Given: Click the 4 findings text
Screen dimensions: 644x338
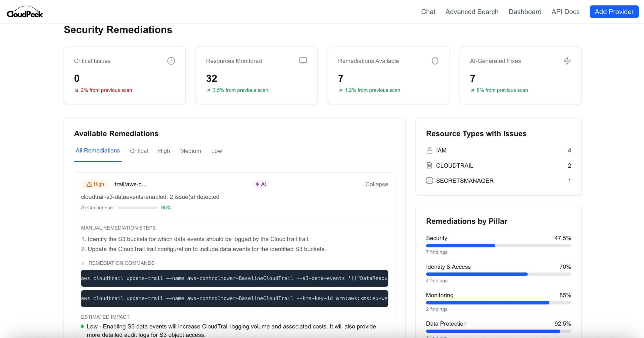Looking at the screenshot, I should [437, 280].
